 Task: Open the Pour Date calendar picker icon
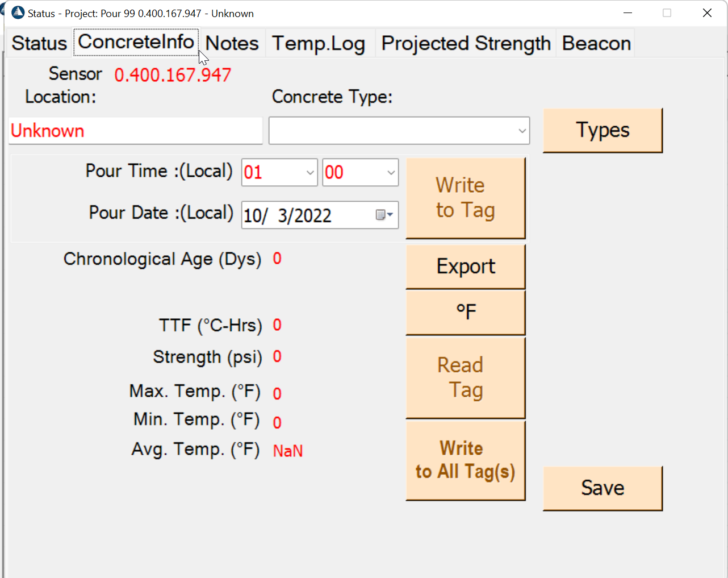click(x=384, y=215)
